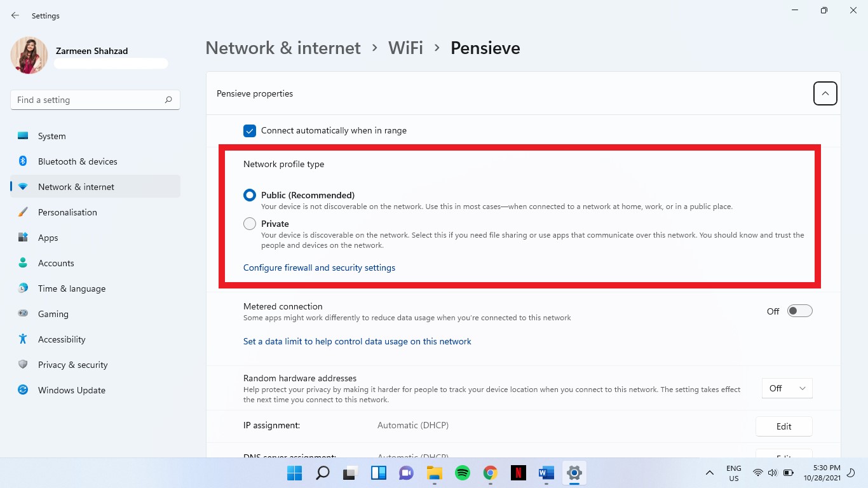Expand the hidden icons in system tray
This screenshot has width=868, height=488.
pos(709,473)
